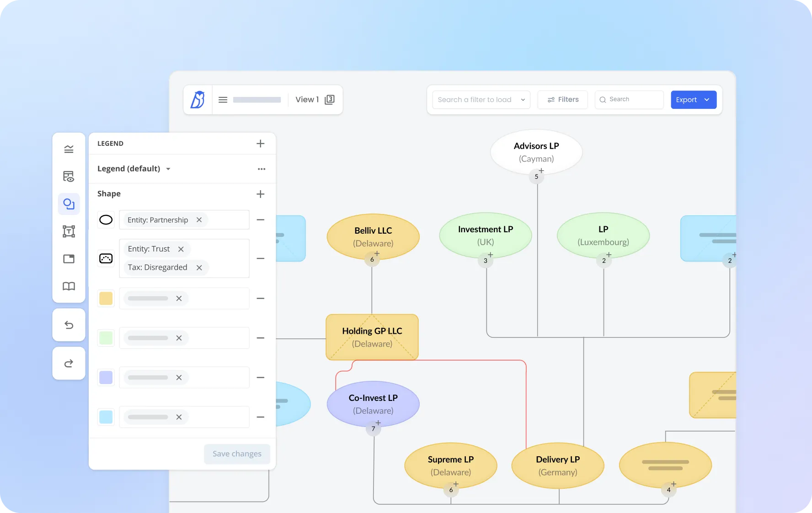Expand the Legend (default) dropdown
The image size is (812, 513).
pos(168,169)
